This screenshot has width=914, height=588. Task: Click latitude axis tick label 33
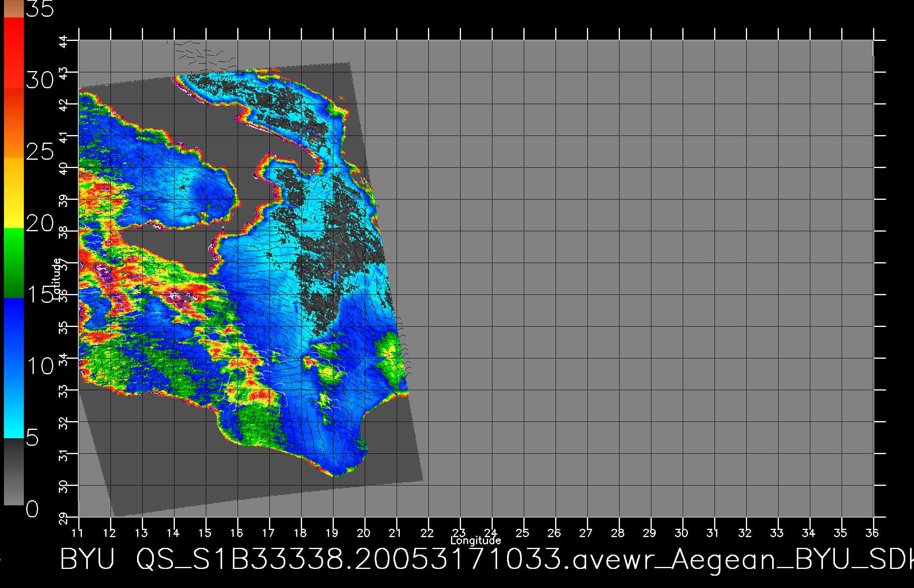[64, 391]
